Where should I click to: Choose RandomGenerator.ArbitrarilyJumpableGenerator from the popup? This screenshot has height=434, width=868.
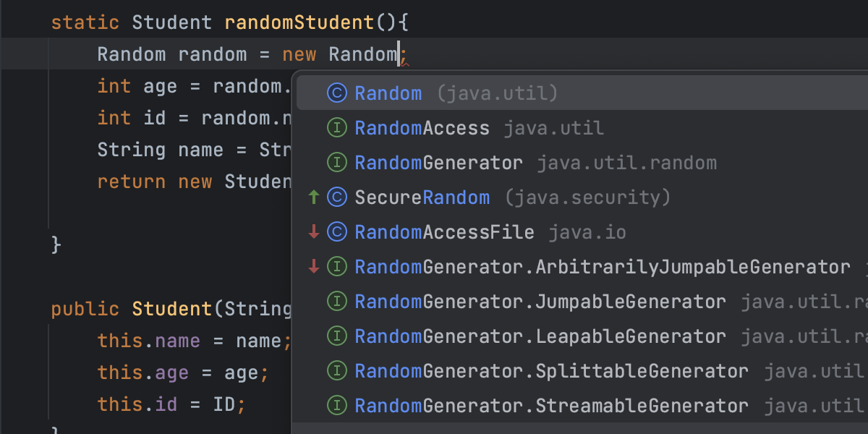tap(600, 266)
